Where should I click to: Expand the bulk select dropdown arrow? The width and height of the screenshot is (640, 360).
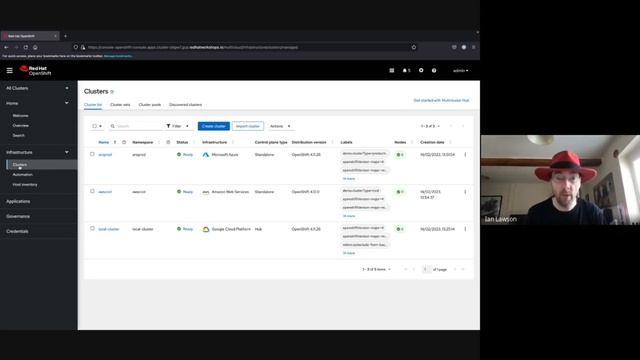(x=101, y=126)
